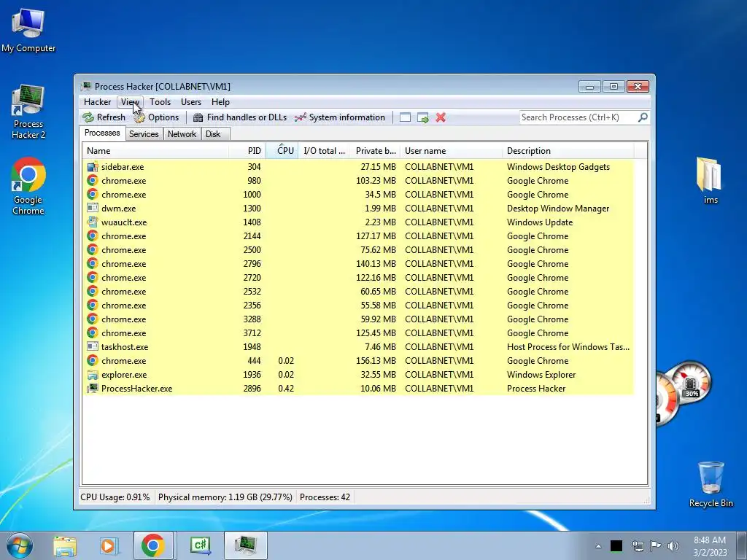Click the red X terminate icon in toolbar
This screenshot has width=747, height=560.
coord(441,117)
